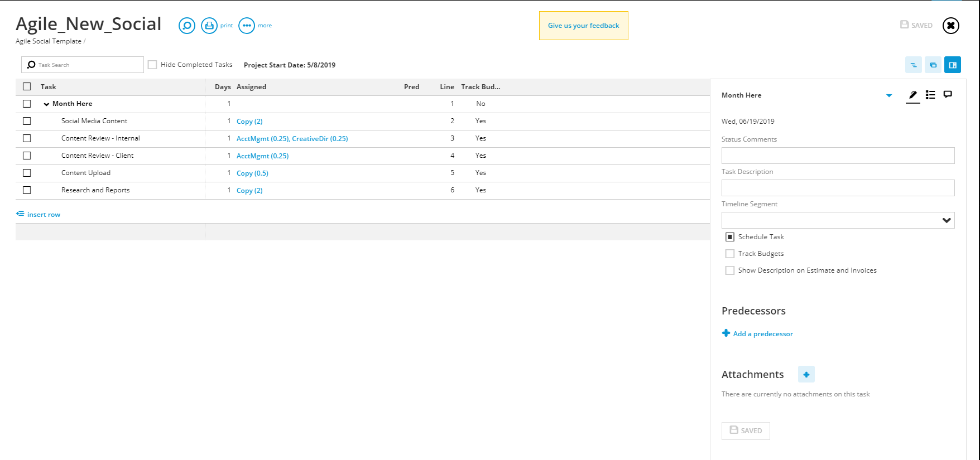This screenshot has width=980, height=460.
Task: Click the insert row link
Action: 44,215
